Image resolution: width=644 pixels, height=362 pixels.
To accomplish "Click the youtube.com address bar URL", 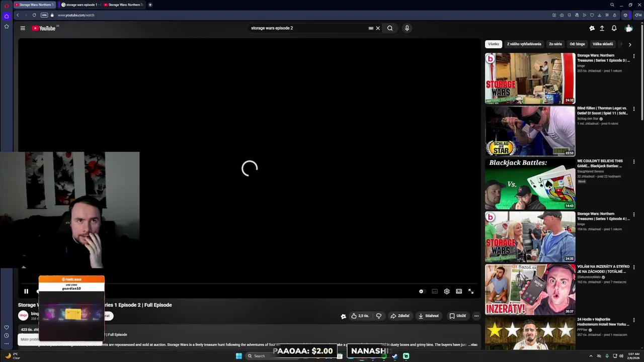I will (76, 15).
